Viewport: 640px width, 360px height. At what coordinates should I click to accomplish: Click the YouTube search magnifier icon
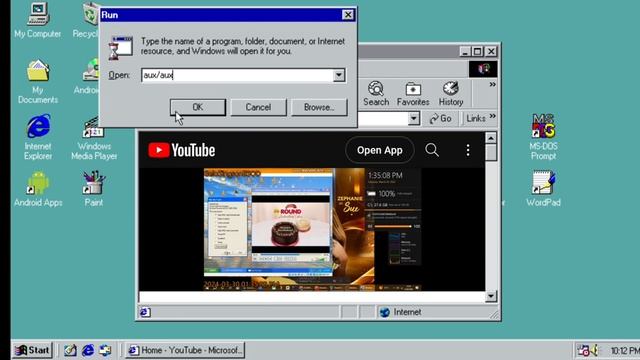coord(432,150)
